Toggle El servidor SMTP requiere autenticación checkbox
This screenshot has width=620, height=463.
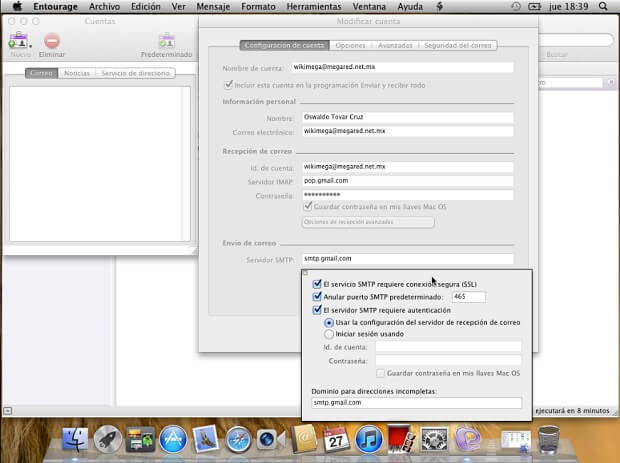(317, 310)
